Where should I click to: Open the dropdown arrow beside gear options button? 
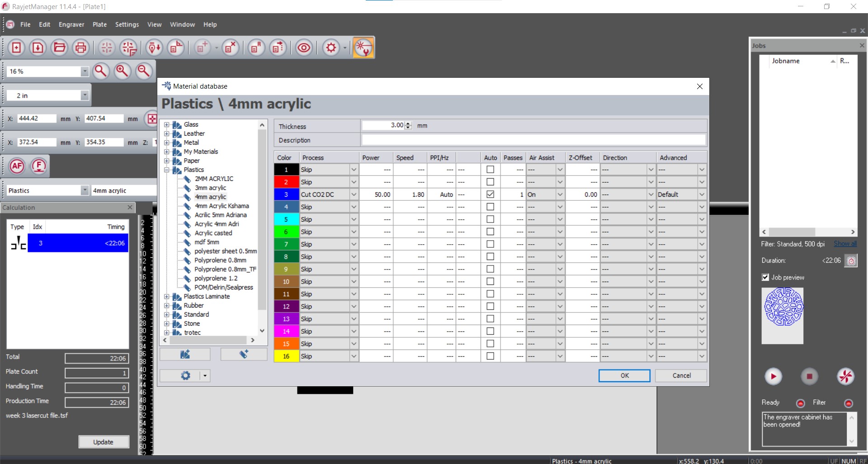[205, 376]
